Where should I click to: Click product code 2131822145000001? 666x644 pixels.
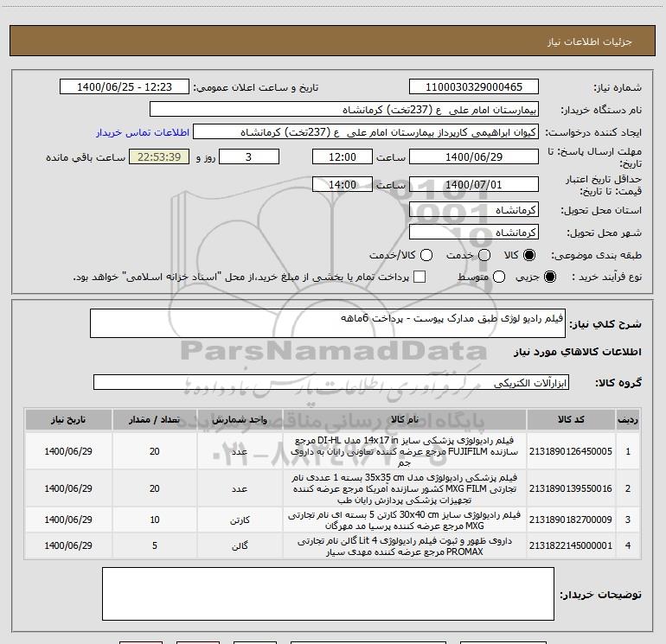(571, 545)
